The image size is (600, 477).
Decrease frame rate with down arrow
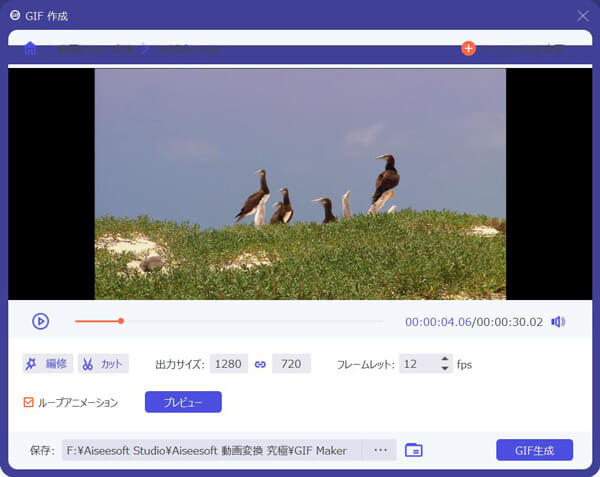(x=445, y=369)
